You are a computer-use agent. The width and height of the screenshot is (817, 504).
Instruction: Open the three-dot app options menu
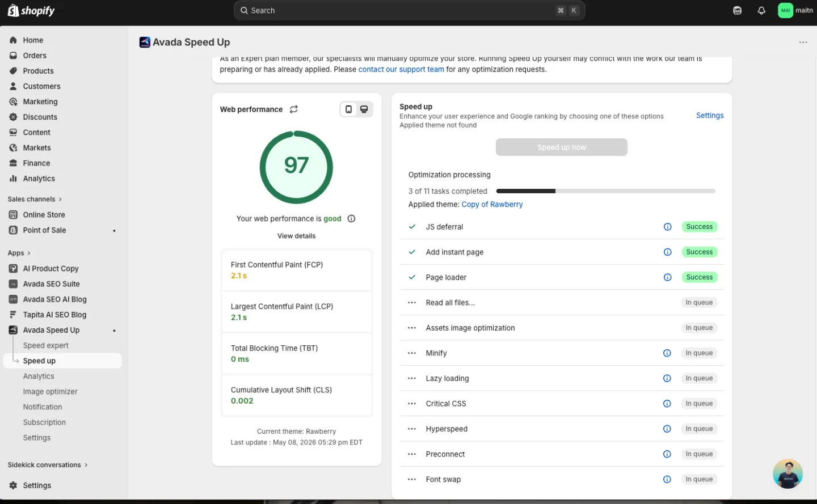(x=803, y=43)
